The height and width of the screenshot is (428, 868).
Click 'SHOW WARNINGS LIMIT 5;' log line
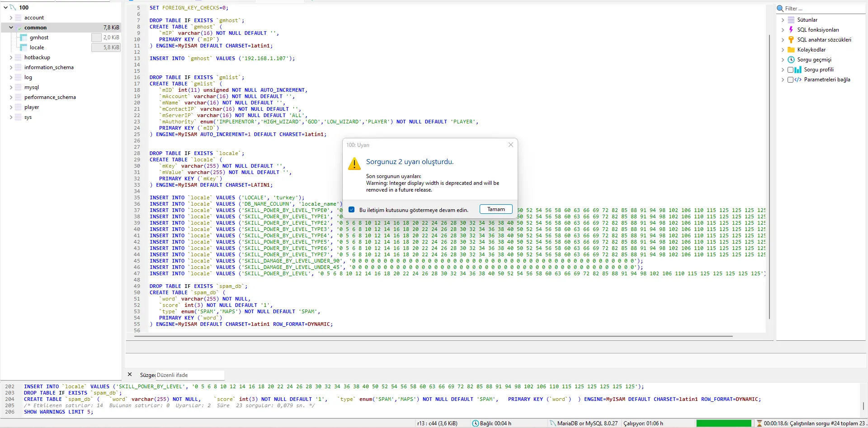tap(58, 412)
